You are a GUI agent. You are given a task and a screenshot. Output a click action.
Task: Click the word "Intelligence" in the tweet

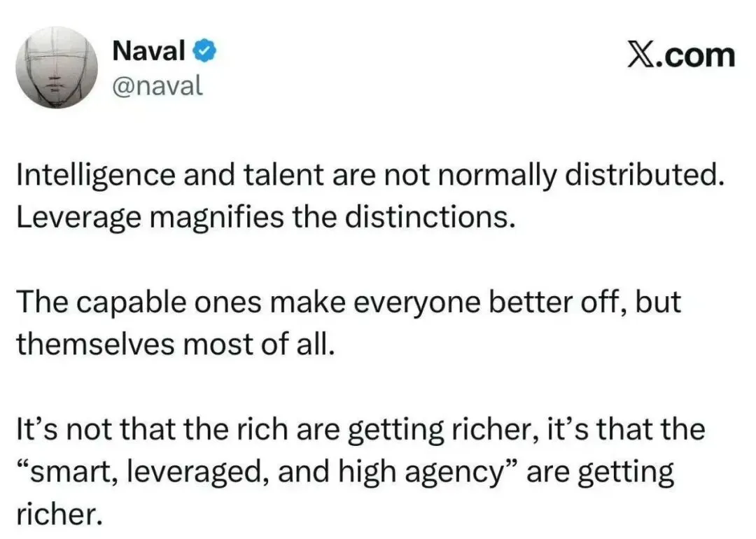coord(96,174)
